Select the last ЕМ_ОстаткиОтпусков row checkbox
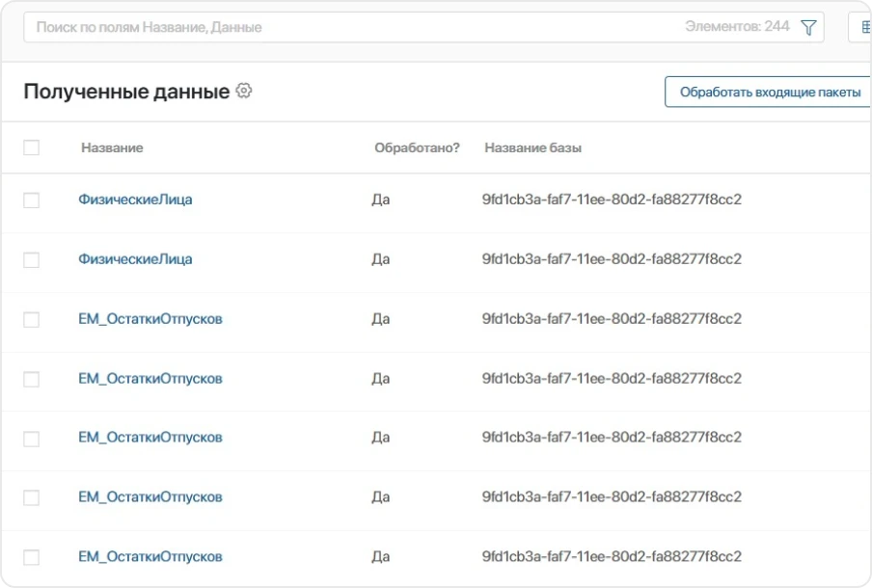The height and width of the screenshot is (588, 872). click(x=30, y=556)
